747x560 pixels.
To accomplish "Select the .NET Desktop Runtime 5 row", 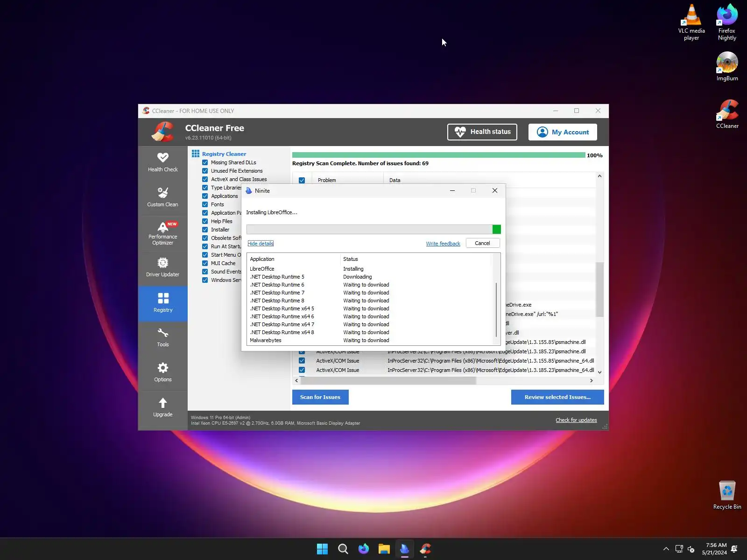I will (x=369, y=277).
